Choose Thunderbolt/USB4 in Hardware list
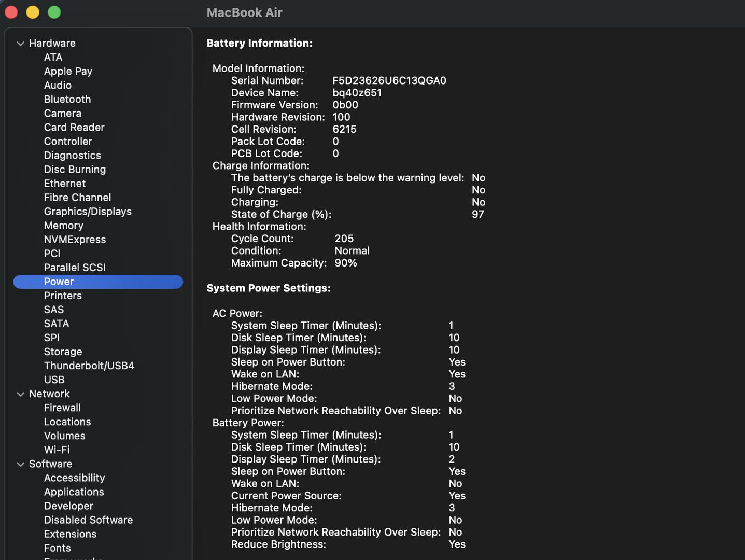This screenshot has height=560, width=745. tap(89, 366)
